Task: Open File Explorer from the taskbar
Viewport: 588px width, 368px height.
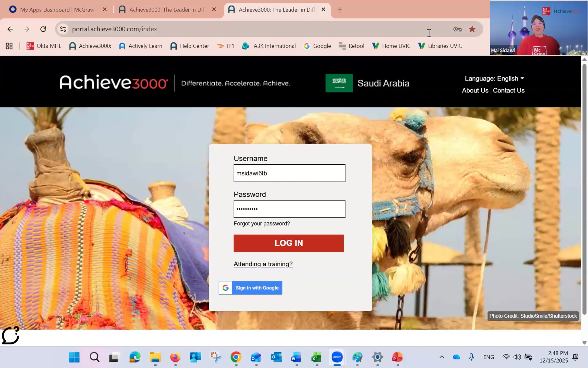Action: 155,357
